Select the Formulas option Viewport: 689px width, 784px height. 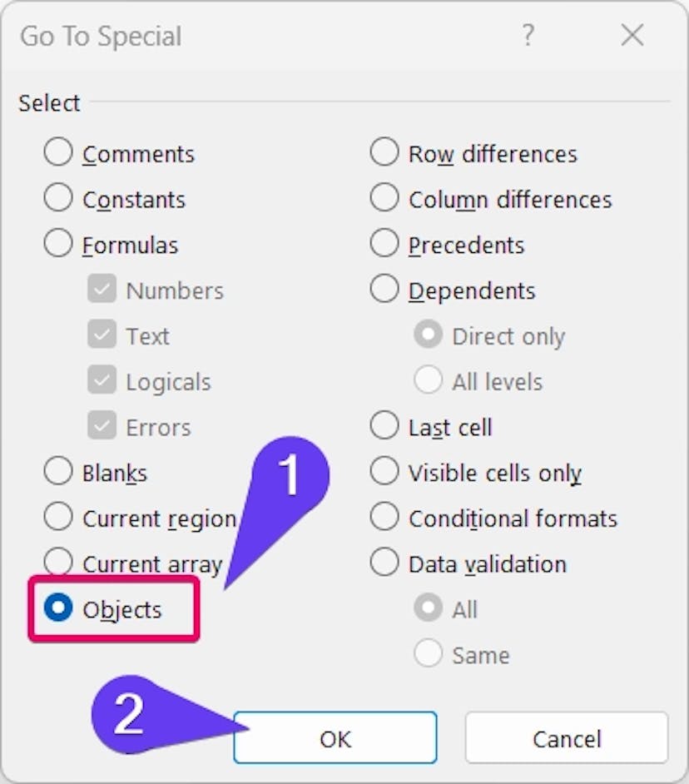[58, 245]
